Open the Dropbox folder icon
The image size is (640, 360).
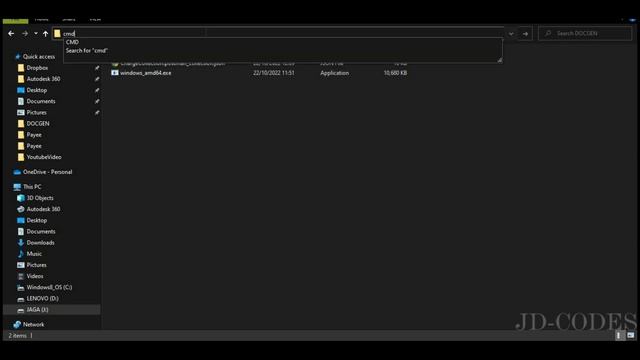pos(21,68)
